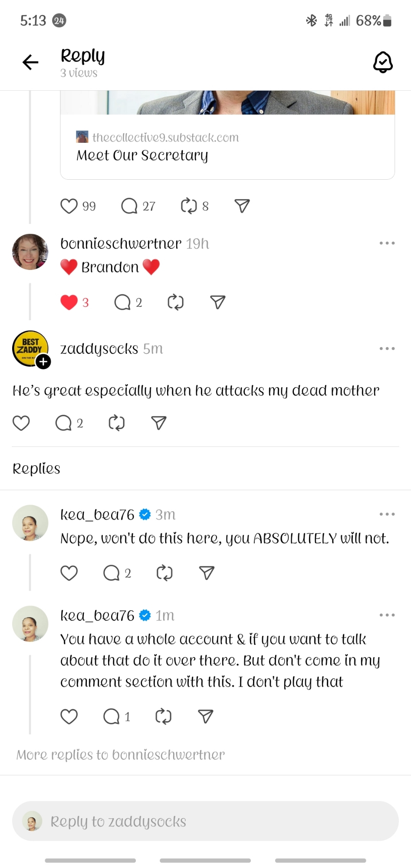Viewport: 411px width, 868px height.
Task: Repost zaddysocks's reply
Action: tap(116, 423)
